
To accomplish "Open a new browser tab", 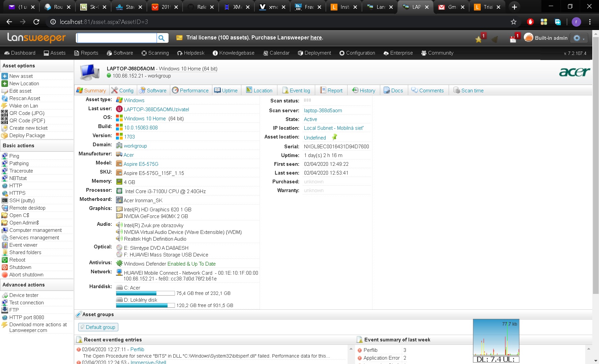I will tap(514, 7).
